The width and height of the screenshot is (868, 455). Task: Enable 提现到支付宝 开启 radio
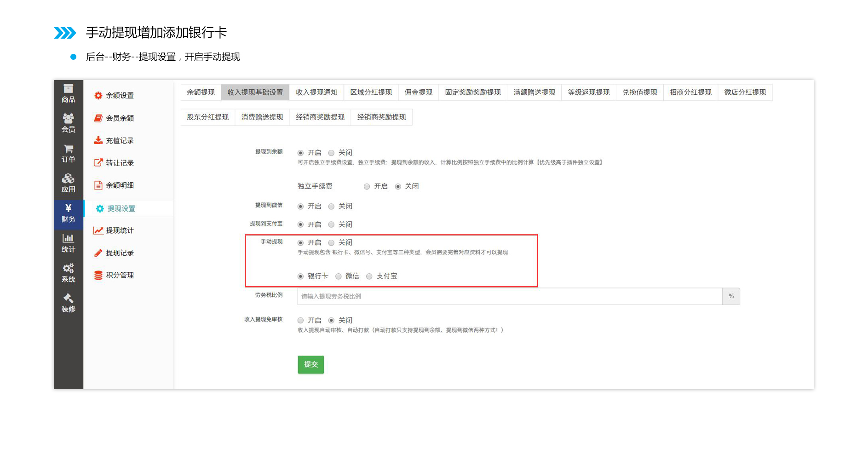point(300,225)
